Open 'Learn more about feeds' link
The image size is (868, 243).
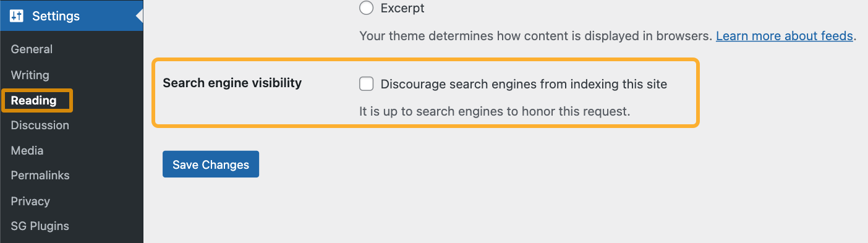(785, 36)
